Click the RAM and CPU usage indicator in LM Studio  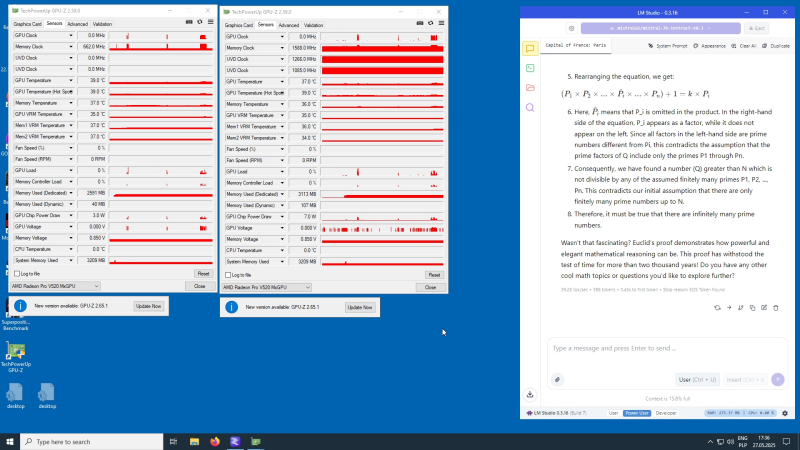coord(740,413)
